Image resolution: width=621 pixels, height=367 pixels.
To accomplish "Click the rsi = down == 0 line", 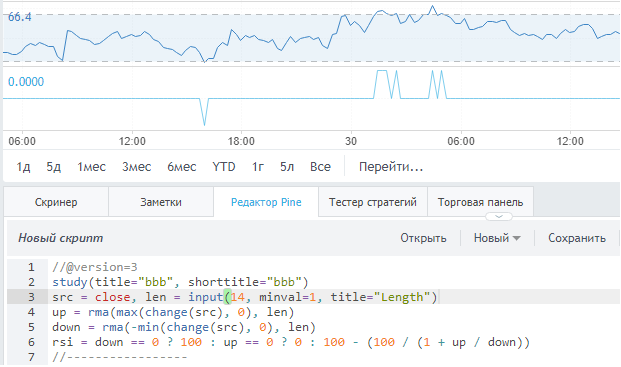I will 291,342.
